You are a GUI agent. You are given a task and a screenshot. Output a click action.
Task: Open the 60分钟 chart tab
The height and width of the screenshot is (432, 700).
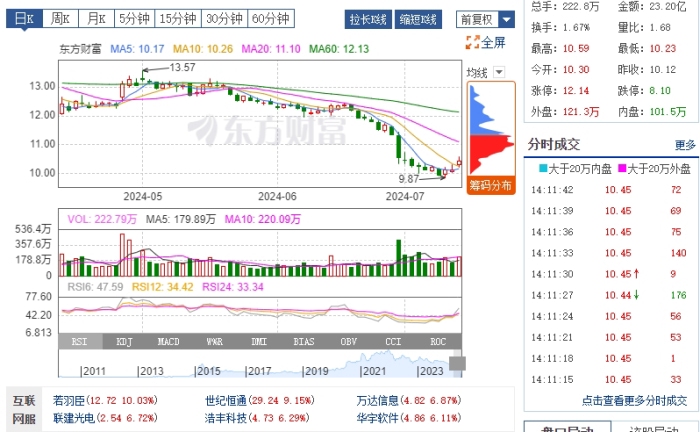pyautogui.click(x=271, y=19)
